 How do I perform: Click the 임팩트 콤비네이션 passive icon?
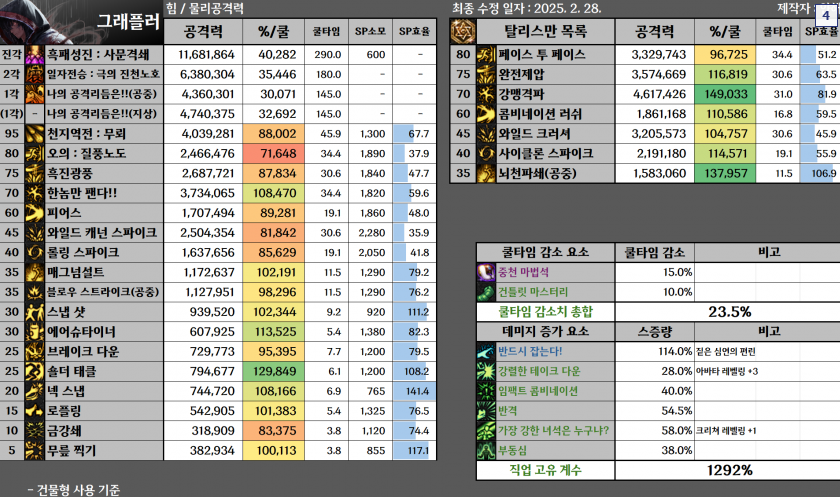point(487,391)
